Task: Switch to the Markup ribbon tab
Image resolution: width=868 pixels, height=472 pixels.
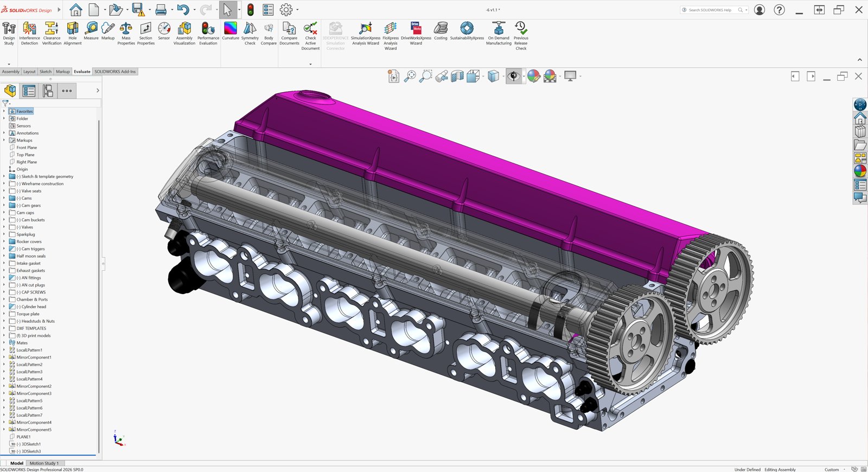Action: click(x=63, y=72)
